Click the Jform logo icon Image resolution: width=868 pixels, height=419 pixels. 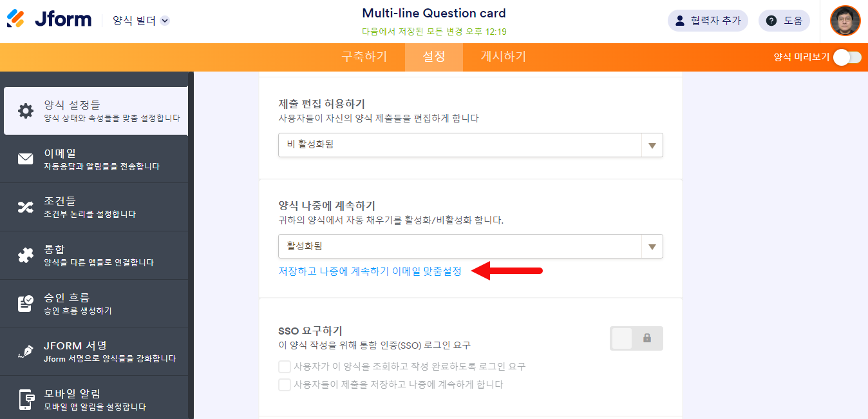point(16,19)
